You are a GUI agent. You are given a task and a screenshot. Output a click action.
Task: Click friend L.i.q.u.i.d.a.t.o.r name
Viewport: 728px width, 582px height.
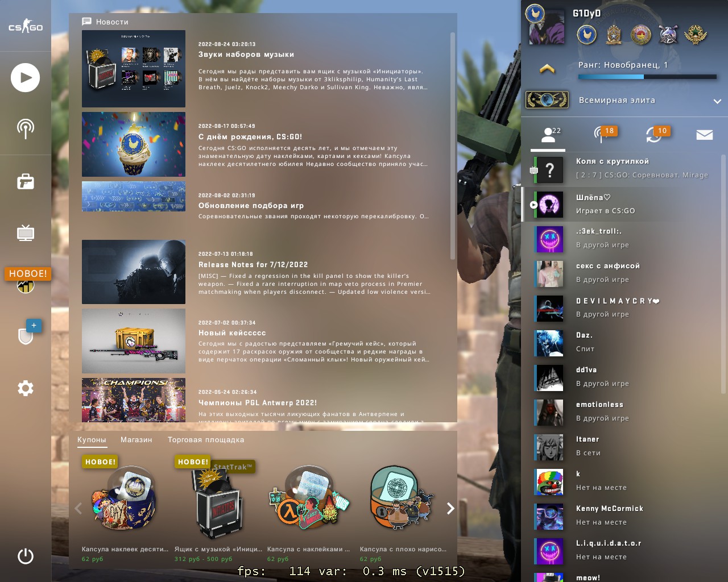pos(609,543)
